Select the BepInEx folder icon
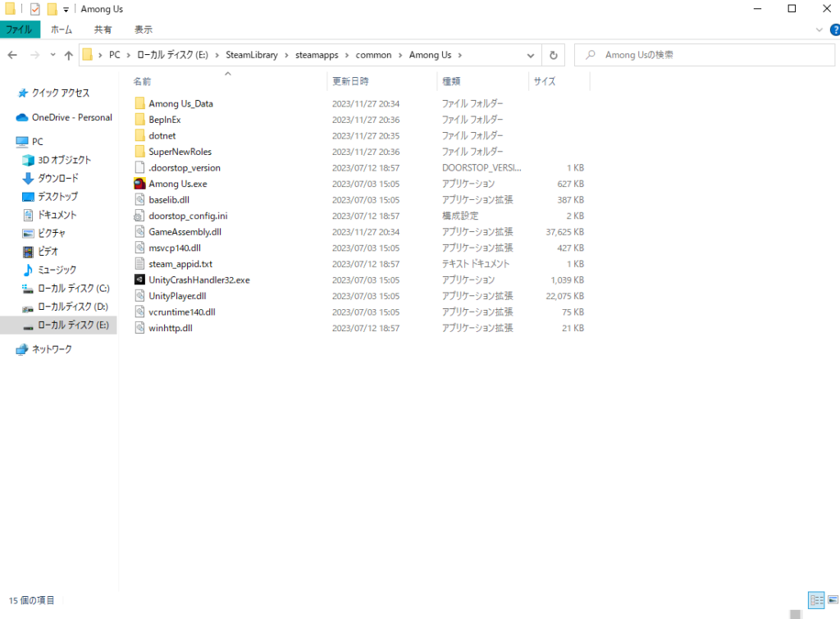 139,120
